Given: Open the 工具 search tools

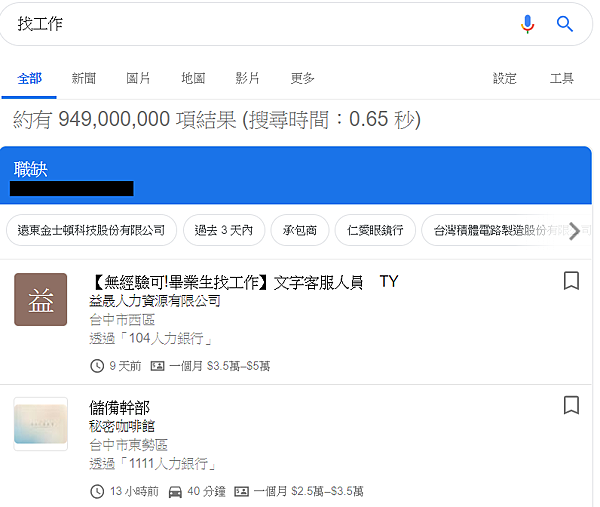Looking at the screenshot, I should [x=561, y=78].
